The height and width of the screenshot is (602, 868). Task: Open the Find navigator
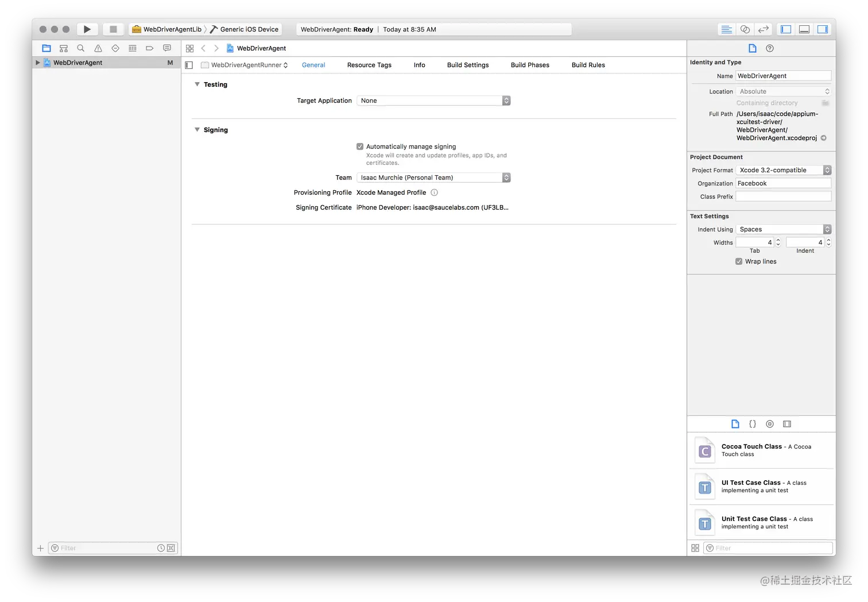(x=81, y=48)
